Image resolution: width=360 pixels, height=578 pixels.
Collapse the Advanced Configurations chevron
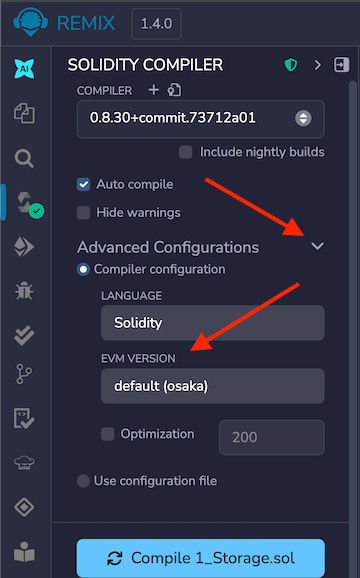317,246
